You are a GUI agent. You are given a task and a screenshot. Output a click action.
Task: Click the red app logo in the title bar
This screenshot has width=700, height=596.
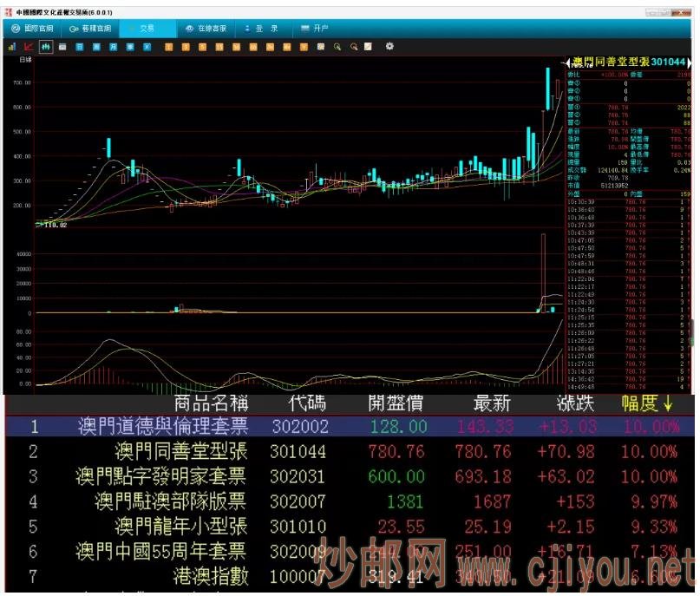(x=8, y=12)
